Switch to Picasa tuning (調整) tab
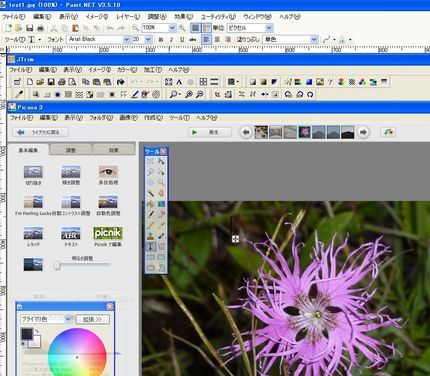Image resolution: width=430 pixels, height=376 pixels. coord(70,150)
